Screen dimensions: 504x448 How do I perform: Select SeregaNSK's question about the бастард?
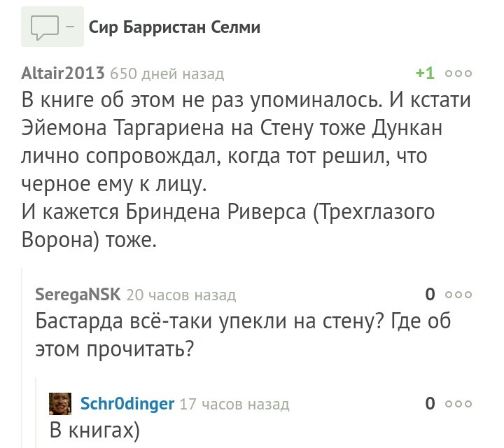point(243,333)
